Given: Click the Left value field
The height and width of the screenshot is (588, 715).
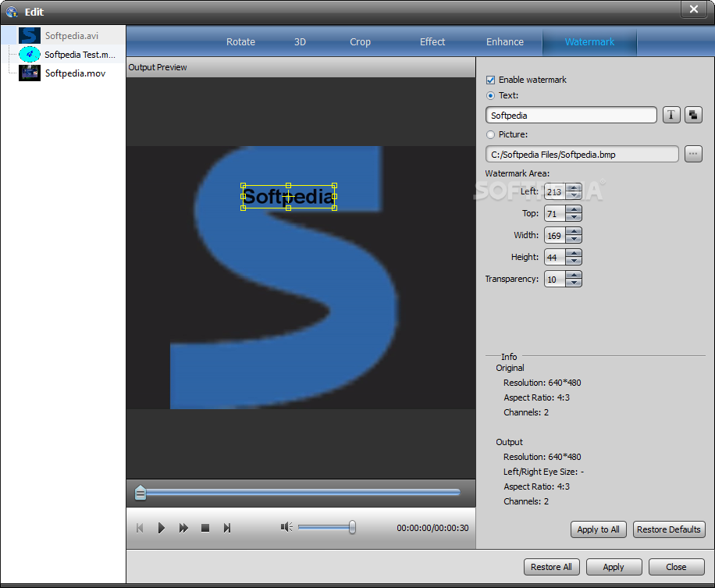Looking at the screenshot, I should point(554,191).
